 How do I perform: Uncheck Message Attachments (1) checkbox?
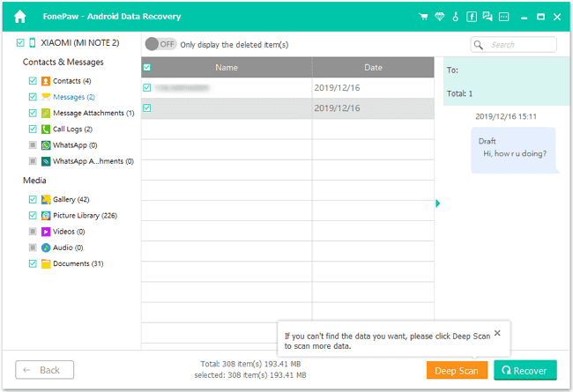tap(33, 113)
